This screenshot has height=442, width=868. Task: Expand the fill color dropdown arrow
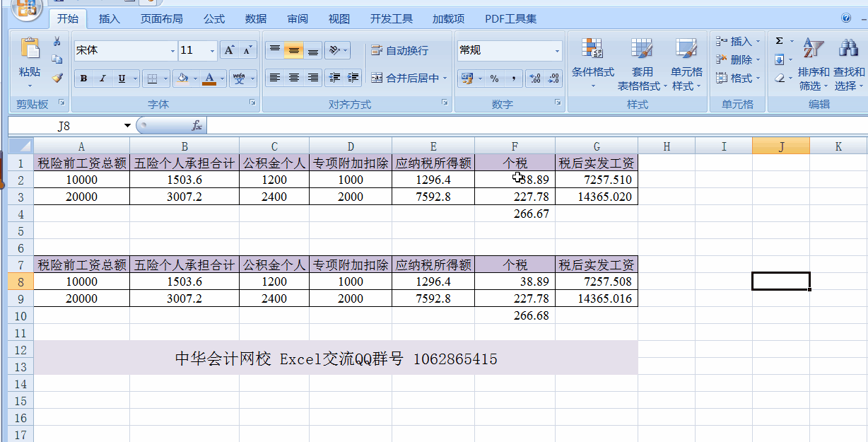click(x=195, y=78)
